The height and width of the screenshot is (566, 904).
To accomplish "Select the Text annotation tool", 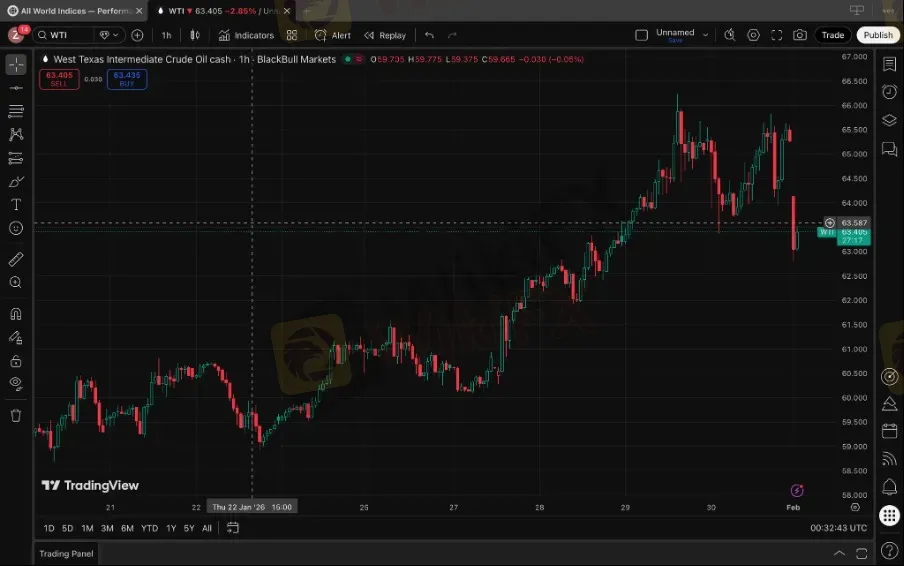I will [x=16, y=205].
